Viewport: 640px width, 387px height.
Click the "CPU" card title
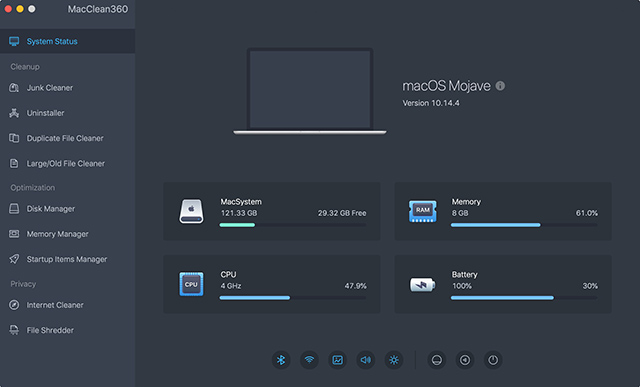point(228,274)
